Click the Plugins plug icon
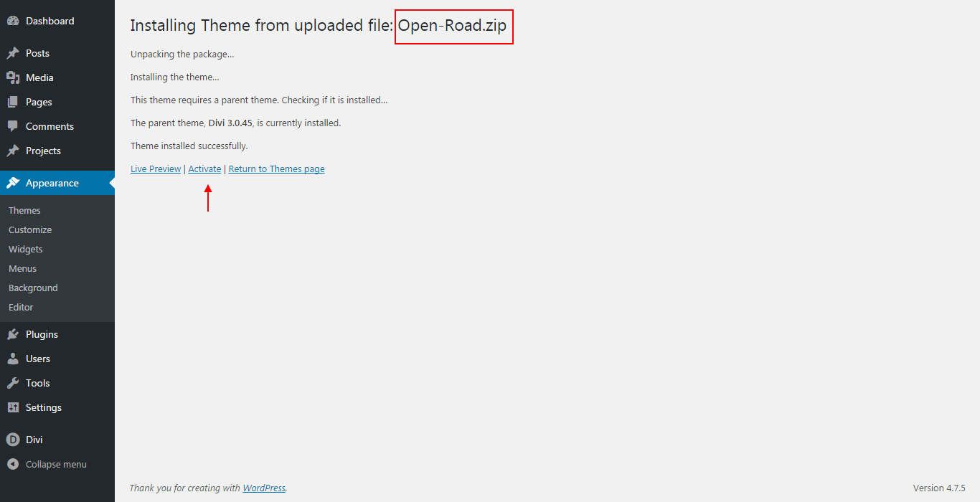The width and height of the screenshot is (980, 502). click(13, 334)
